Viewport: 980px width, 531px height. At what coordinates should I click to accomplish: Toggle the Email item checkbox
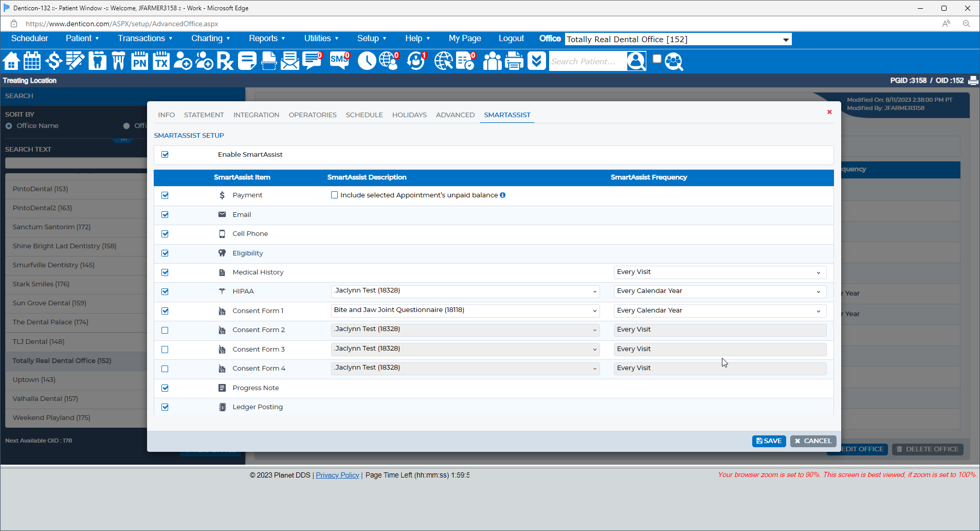(165, 215)
